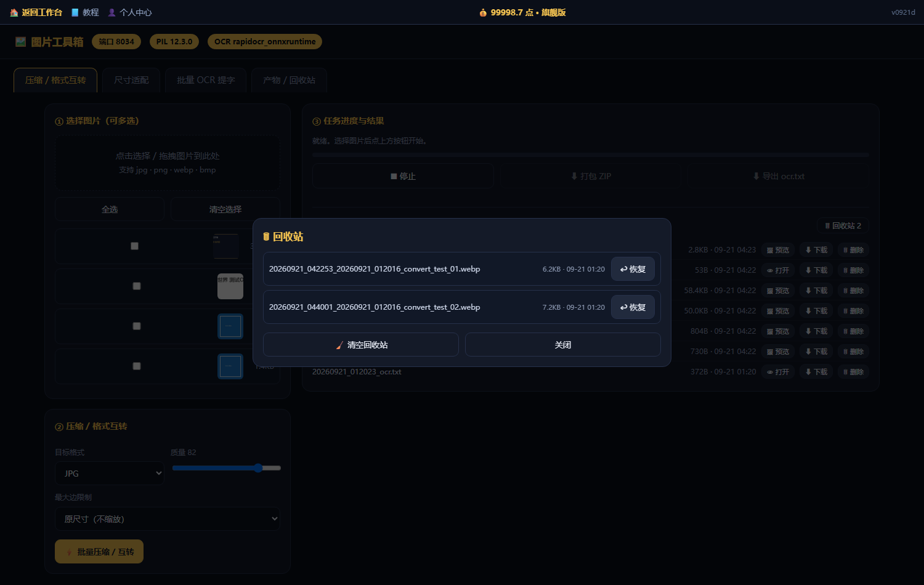
Task: Click the down-arrow icon on 导出 ocr.txt
Action: point(756,176)
